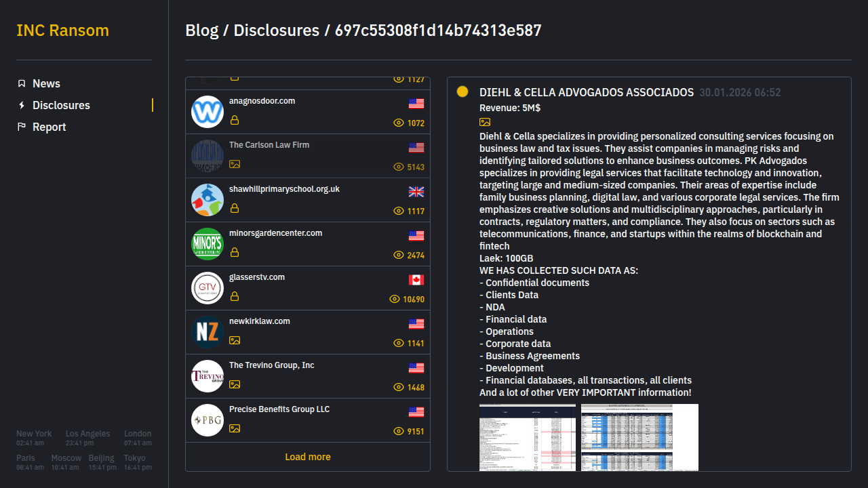The image size is (868, 488).
Task: Click the eye icon beside 9151 views
Action: click(399, 431)
